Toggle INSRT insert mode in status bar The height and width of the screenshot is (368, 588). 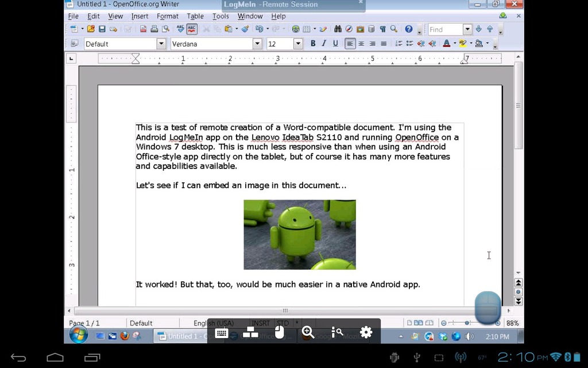coord(261,323)
